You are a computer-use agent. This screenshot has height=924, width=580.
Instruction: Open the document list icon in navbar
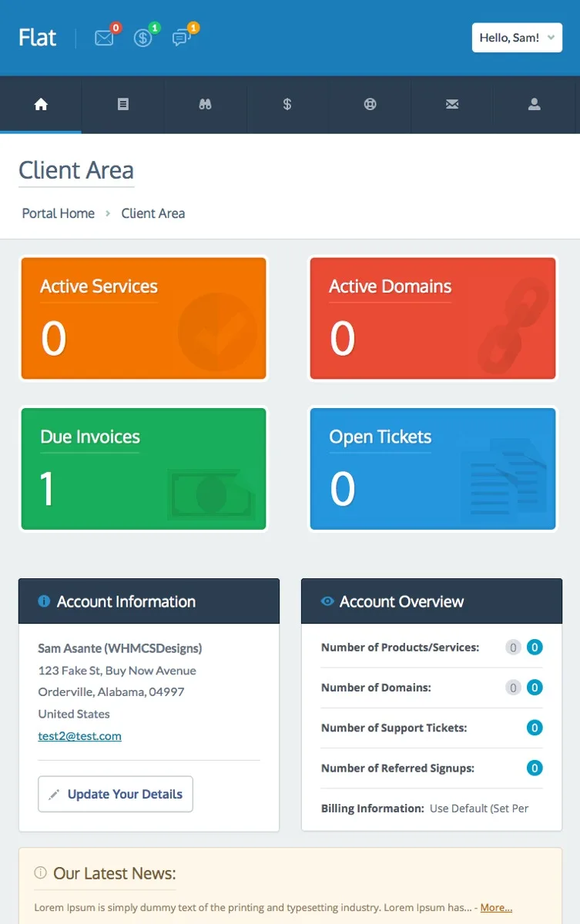pos(123,104)
